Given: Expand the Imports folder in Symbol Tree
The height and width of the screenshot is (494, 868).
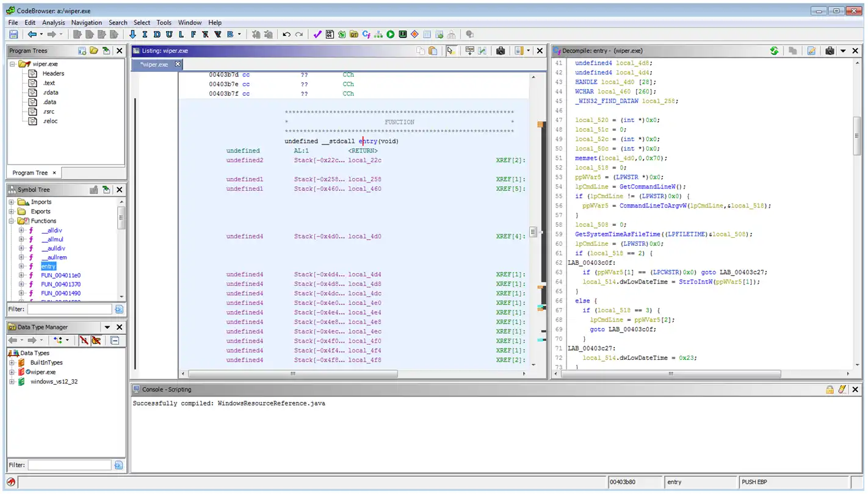Looking at the screenshot, I should click(x=12, y=202).
